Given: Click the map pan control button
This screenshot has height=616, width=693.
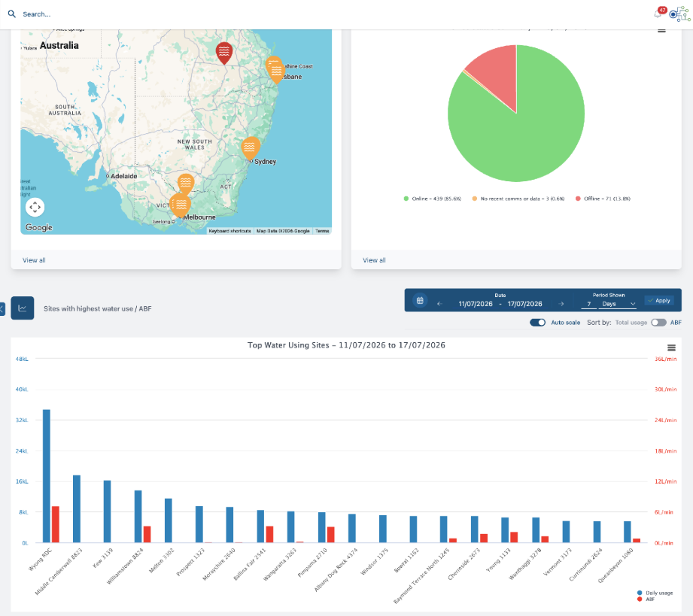Looking at the screenshot, I should pos(35,208).
